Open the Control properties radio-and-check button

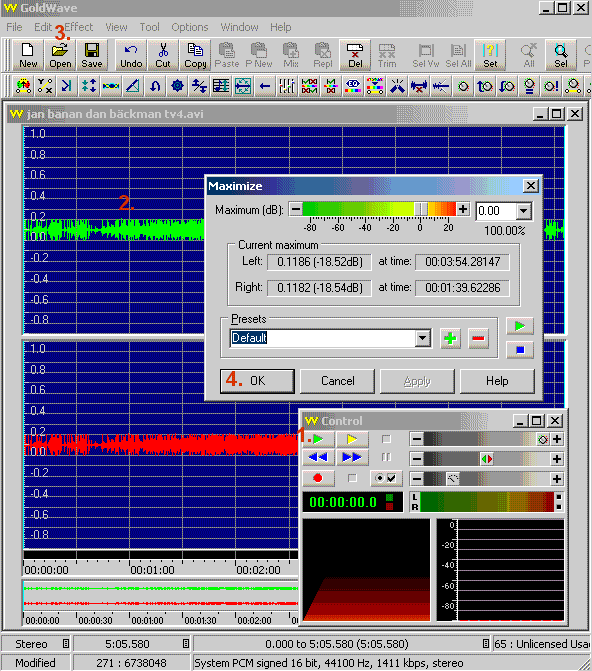(386, 478)
